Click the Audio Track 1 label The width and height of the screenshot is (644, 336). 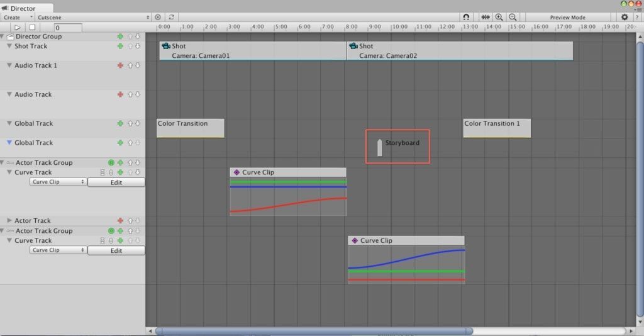(x=36, y=65)
